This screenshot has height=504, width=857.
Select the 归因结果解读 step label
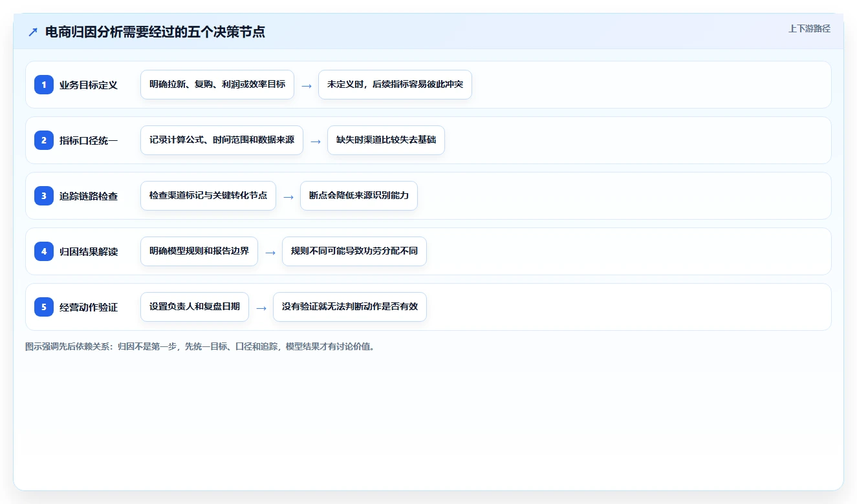pyautogui.click(x=89, y=251)
